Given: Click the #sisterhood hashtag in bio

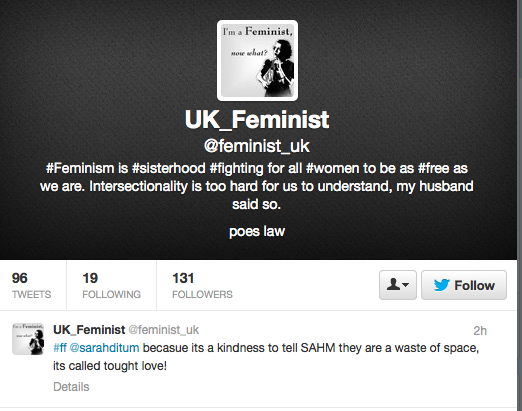Looking at the screenshot, I should 169,168.
